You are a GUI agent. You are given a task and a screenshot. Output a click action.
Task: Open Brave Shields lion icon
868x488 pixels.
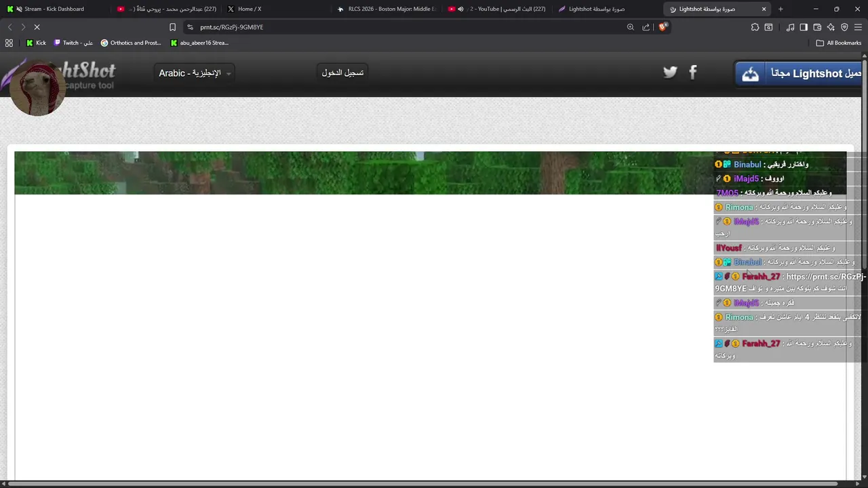[x=663, y=27]
